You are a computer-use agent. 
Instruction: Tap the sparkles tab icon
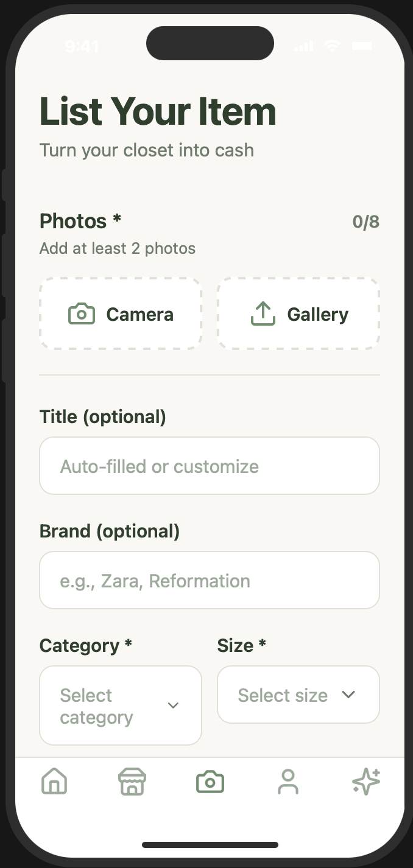pos(366,782)
